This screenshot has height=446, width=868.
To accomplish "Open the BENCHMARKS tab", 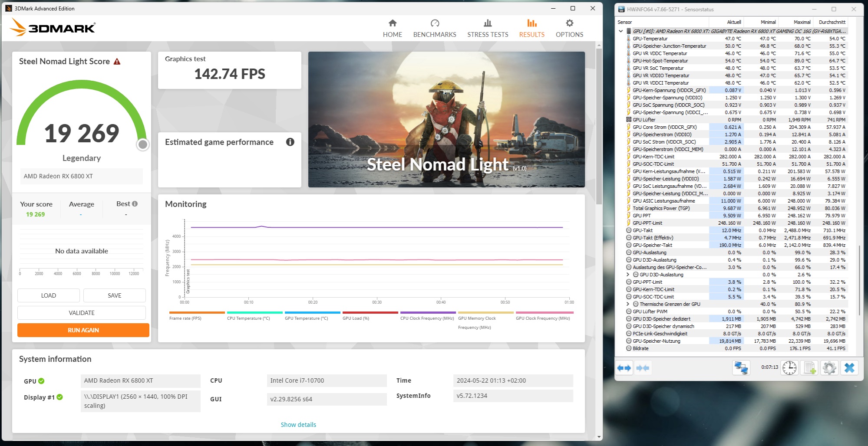I will [x=435, y=29].
